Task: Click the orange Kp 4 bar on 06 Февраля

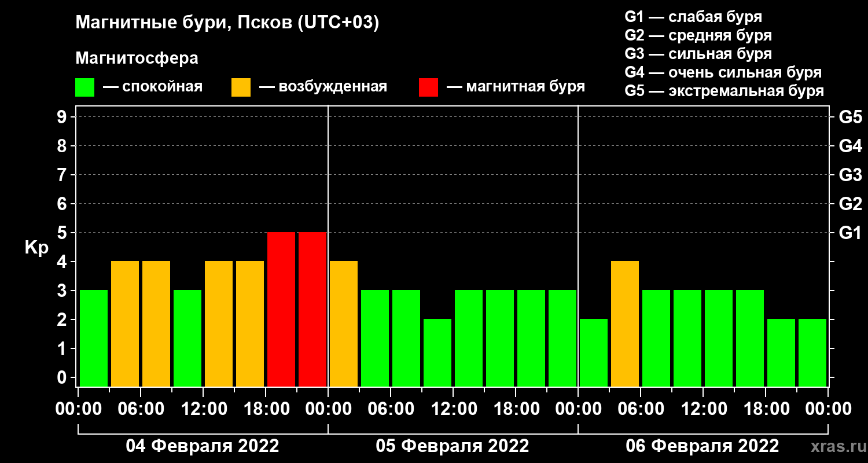Action: pyautogui.click(x=625, y=324)
